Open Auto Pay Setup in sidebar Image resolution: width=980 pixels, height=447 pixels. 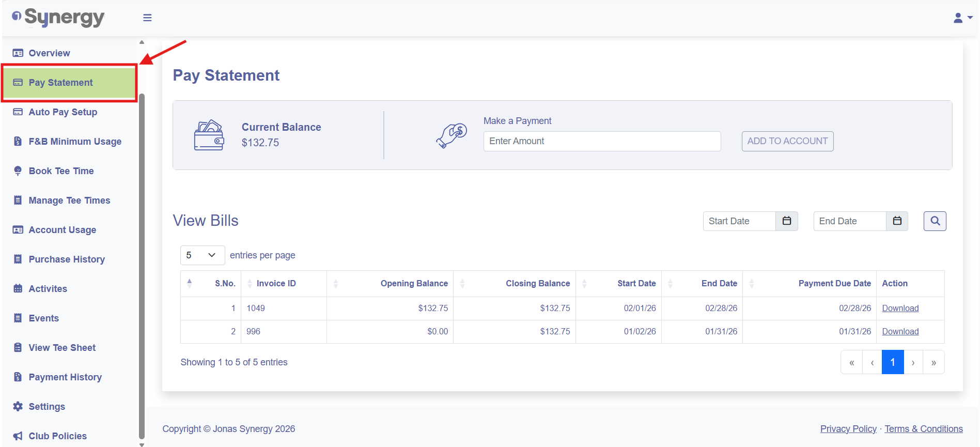point(63,112)
